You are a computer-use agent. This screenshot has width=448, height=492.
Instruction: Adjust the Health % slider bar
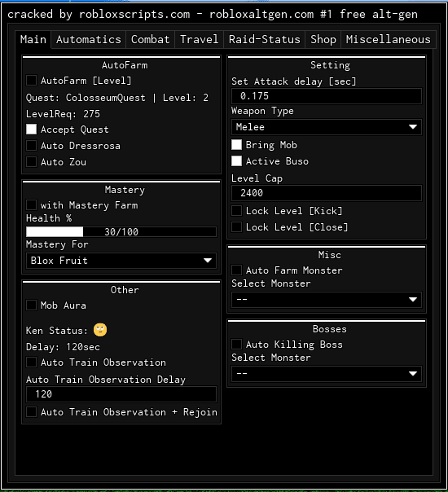[121, 232]
